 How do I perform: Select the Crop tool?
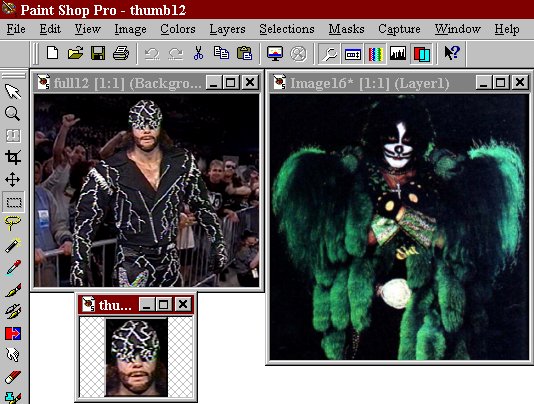click(13, 157)
